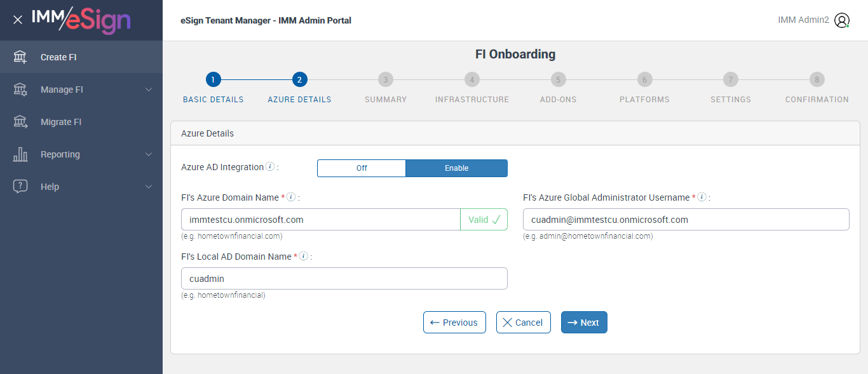Click the hint '(e.g. hometownfinancial)'

point(223,295)
